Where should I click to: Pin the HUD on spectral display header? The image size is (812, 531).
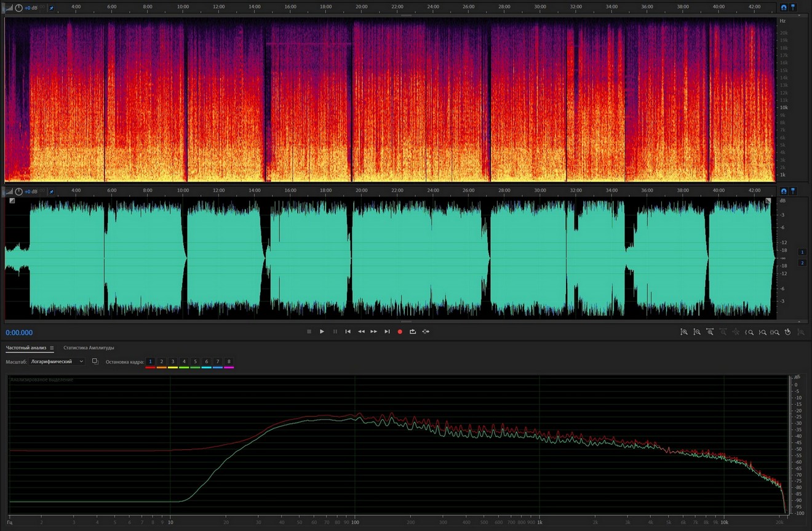pos(51,8)
